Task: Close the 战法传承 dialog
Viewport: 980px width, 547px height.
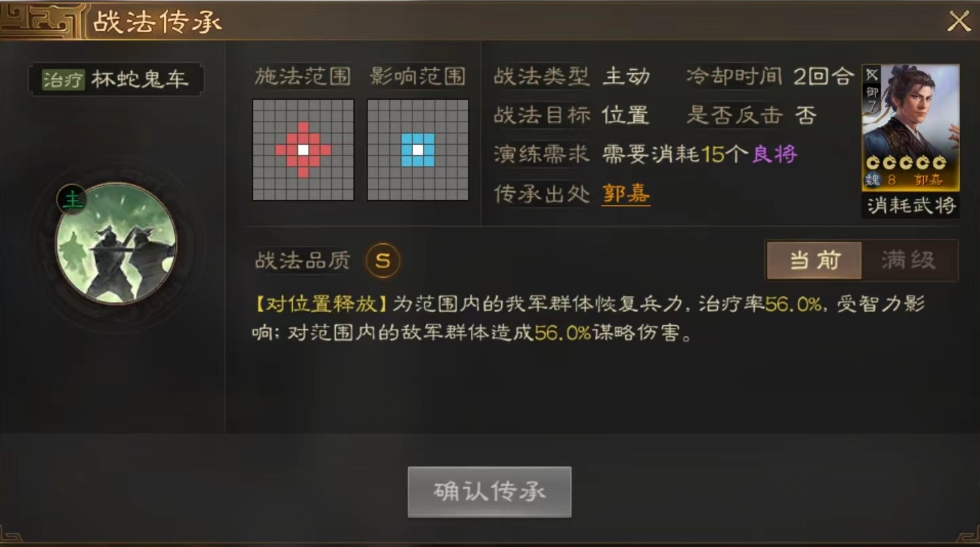Action: [959, 22]
